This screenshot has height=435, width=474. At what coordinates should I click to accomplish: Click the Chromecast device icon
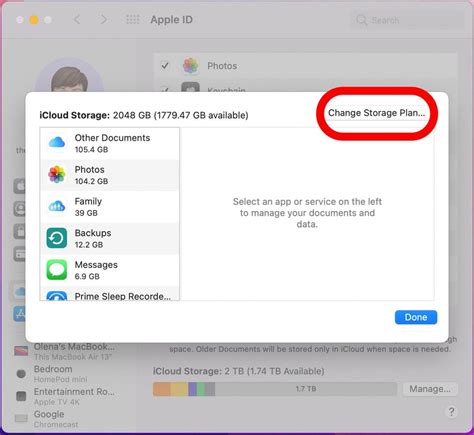(x=21, y=418)
